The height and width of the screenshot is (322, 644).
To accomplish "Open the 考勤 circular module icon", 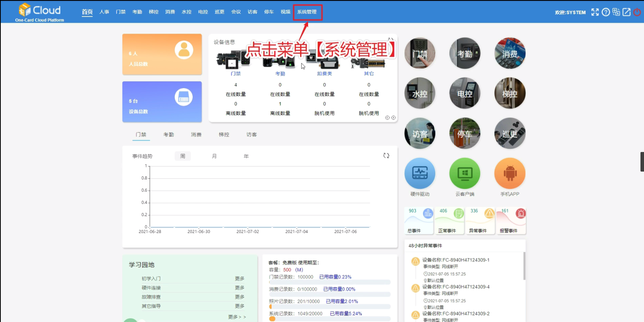I will tap(465, 53).
